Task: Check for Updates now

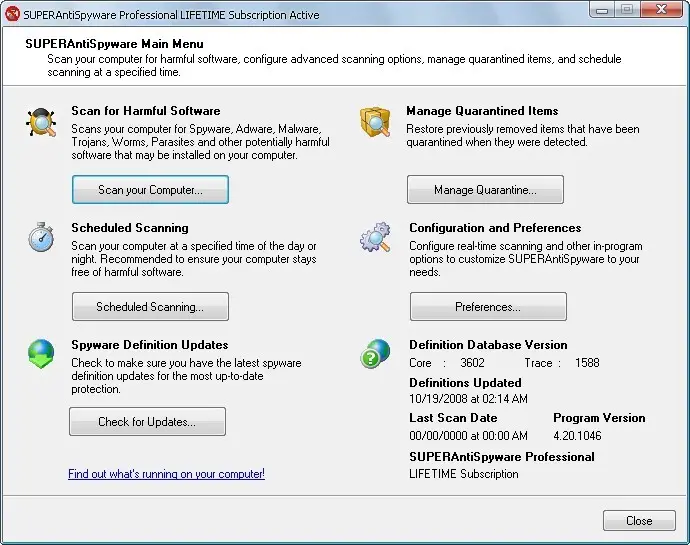Action: coord(147,422)
